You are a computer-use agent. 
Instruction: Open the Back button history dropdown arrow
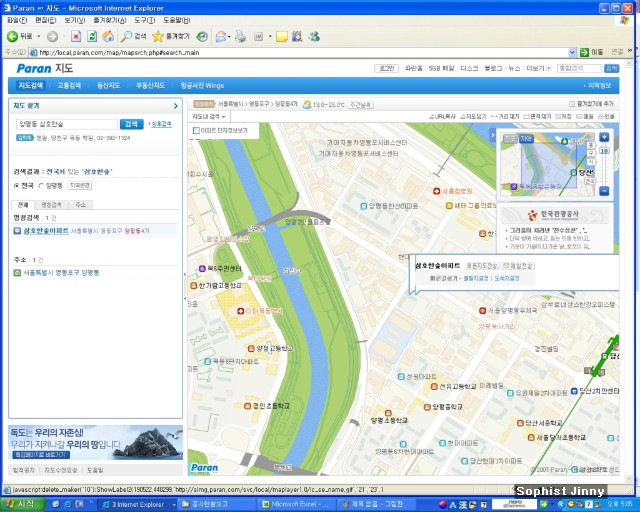tap(39, 37)
